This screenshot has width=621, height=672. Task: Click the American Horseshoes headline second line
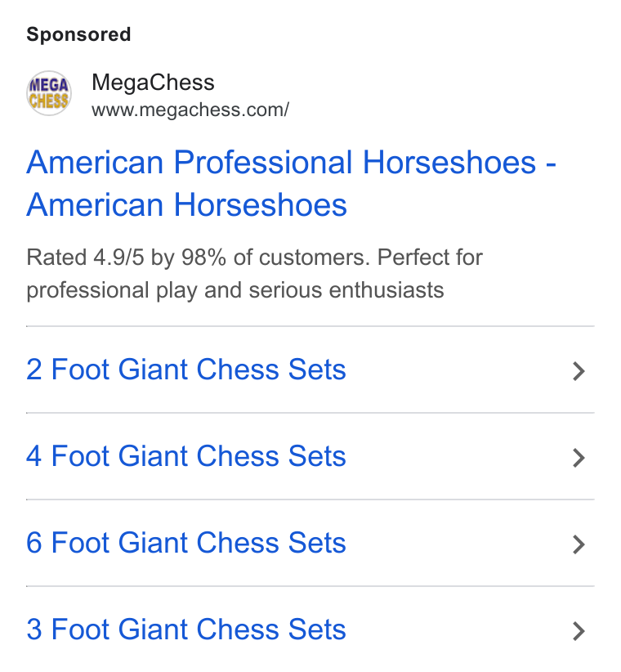[x=186, y=205]
